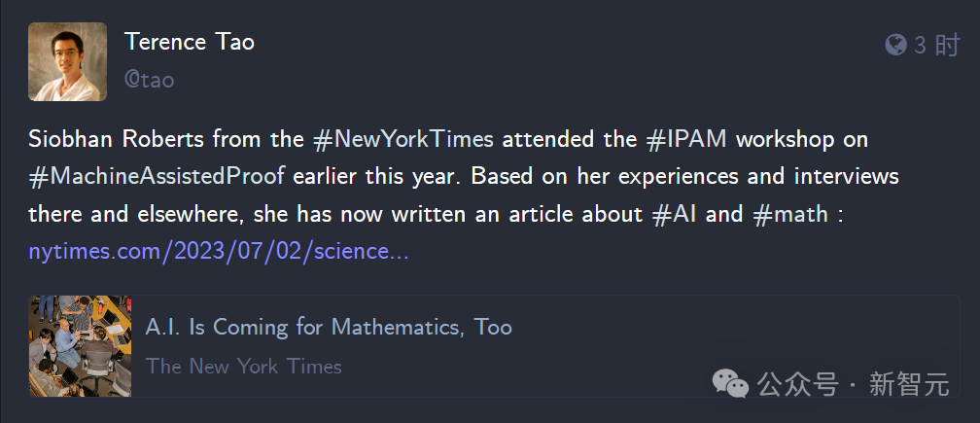Follow the nytimes.com/2023/07/02/science link
Image resolution: width=980 pixels, height=423 pixels.
pos(219,252)
